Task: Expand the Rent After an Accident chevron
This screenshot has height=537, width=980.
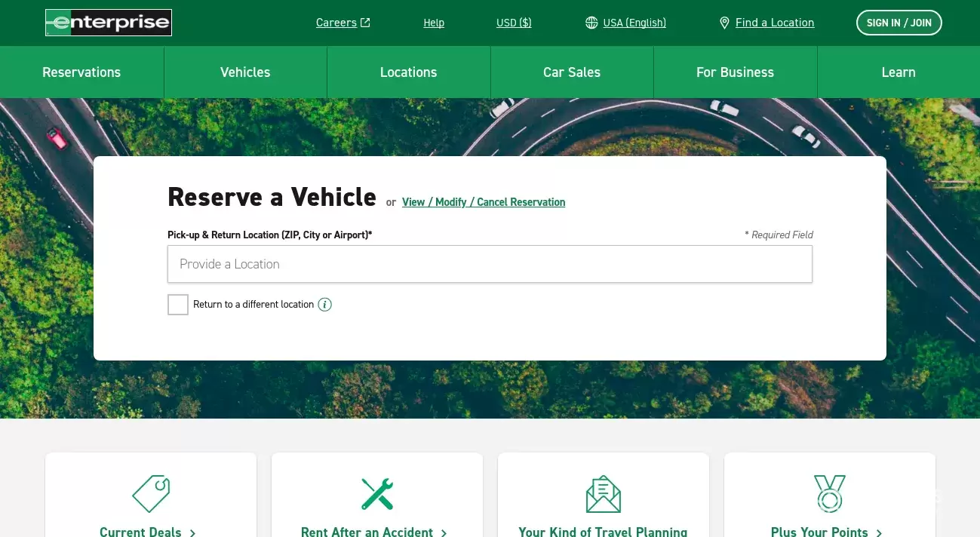Action: [x=444, y=533]
